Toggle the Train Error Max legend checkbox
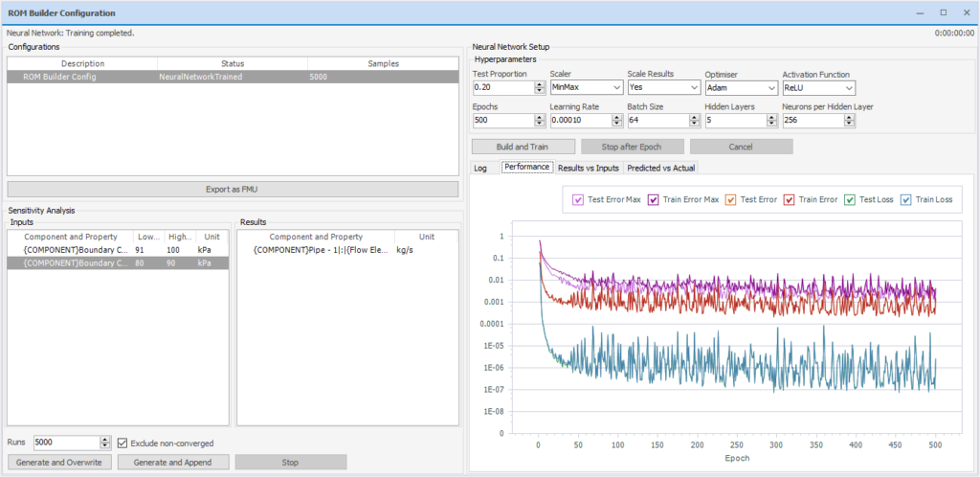 [654, 200]
